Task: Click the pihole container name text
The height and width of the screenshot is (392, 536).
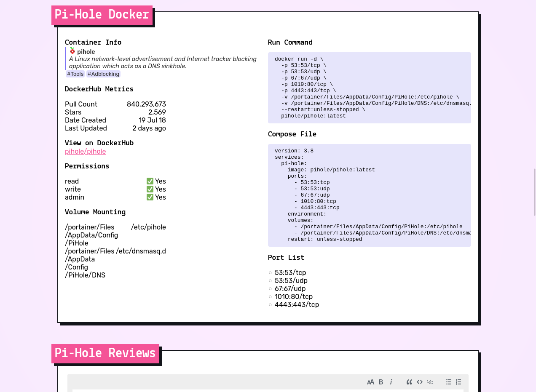Action: coord(86,52)
